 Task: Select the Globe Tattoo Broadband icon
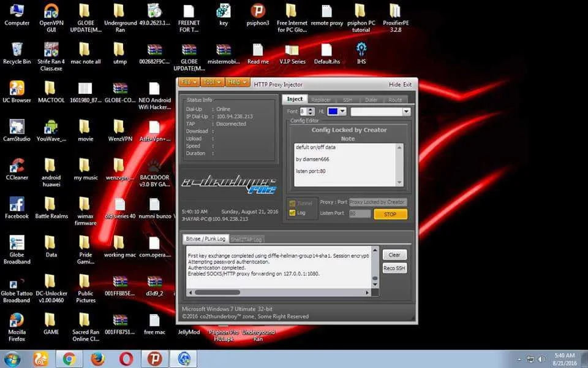click(x=17, y=288)
